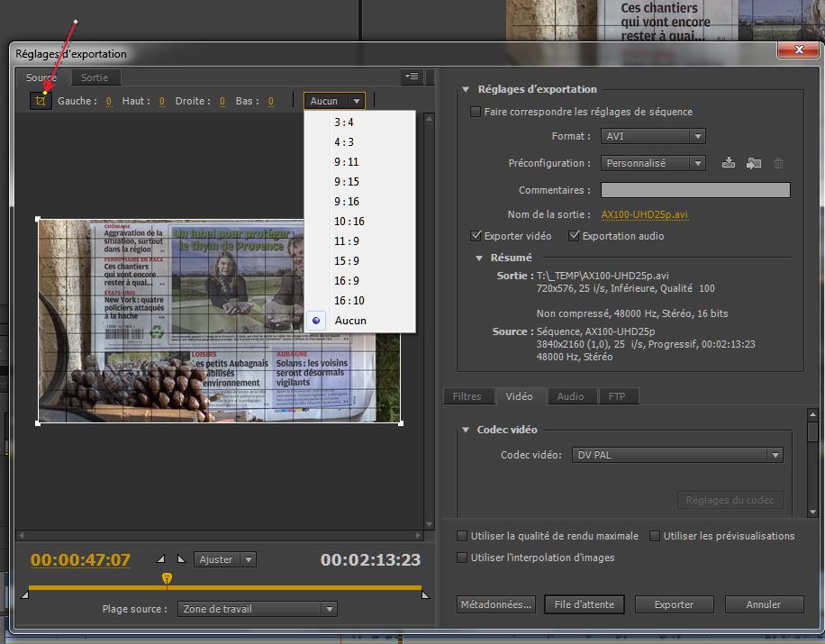Screen dimensions: 825x644
Task: Click the output name AX100-UHD25p.avi link
Action: [x=645, y=214]
